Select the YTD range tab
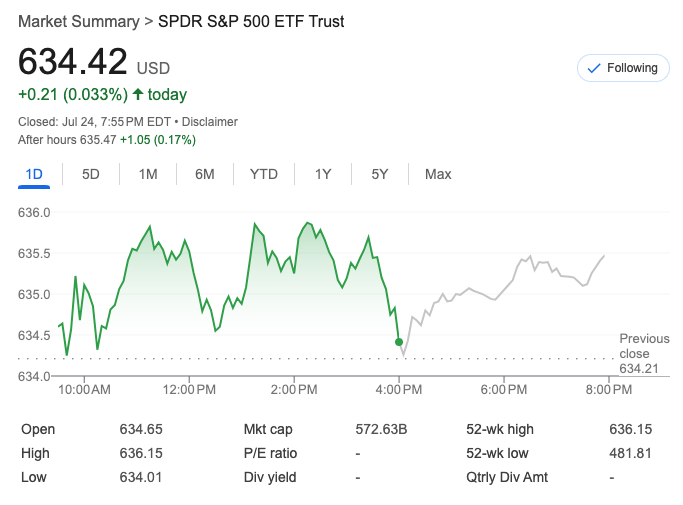 264,174
